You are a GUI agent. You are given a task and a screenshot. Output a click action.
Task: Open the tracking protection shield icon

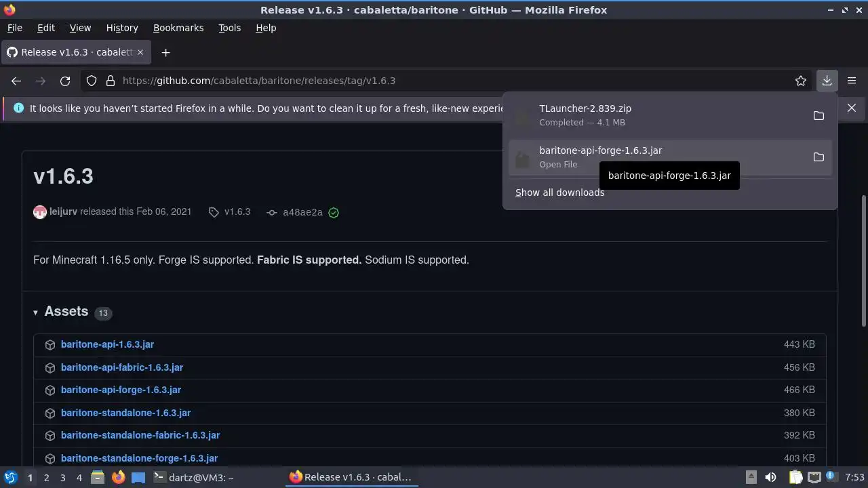click(92, 81)
